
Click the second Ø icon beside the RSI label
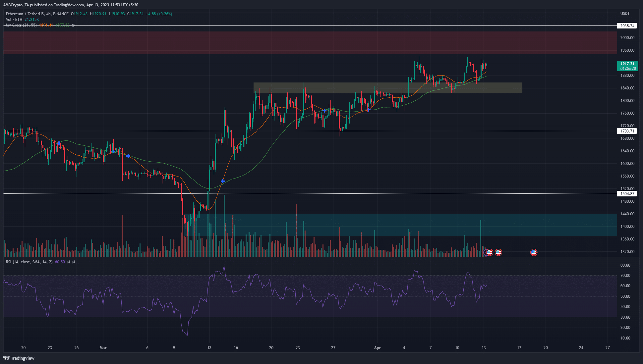pyautogui.click(x=74, y=262)
